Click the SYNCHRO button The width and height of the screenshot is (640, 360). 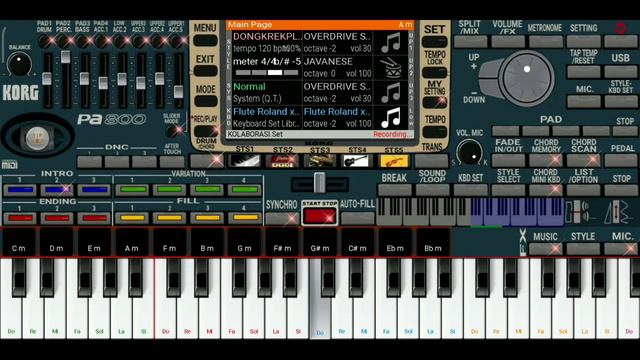pyautogui.click(x=282, y=218)
